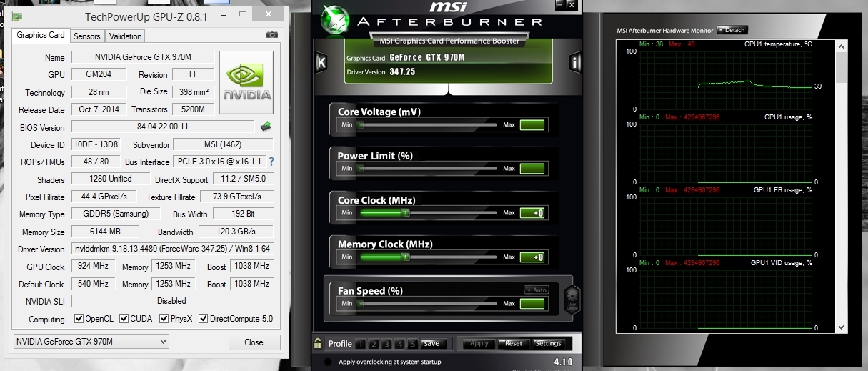Select profile slot 4
Screen dimensions: 868x371
coord(399,344)
